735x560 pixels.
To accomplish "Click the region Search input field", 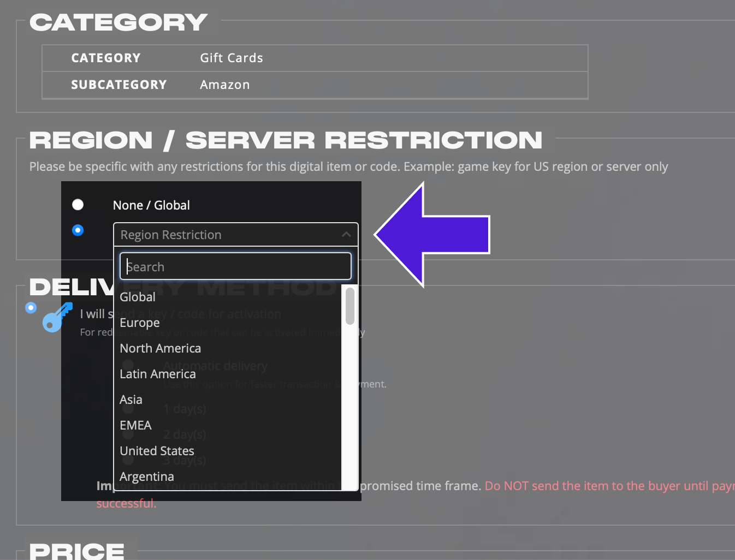I will point(235,266).
